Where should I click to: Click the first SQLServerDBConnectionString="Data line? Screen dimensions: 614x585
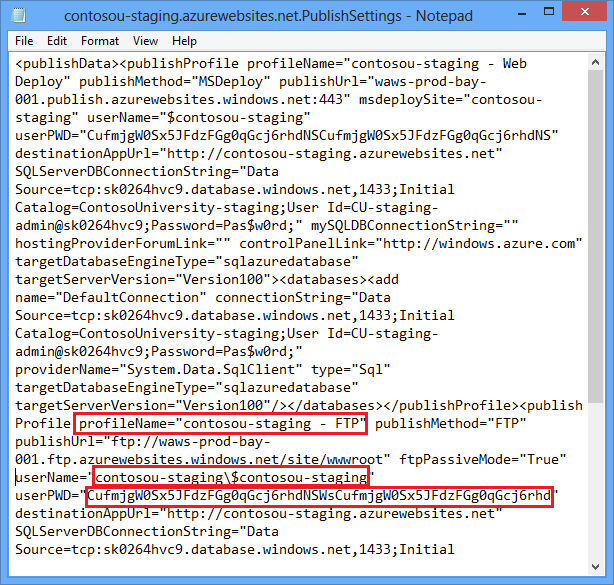(147, 172)
